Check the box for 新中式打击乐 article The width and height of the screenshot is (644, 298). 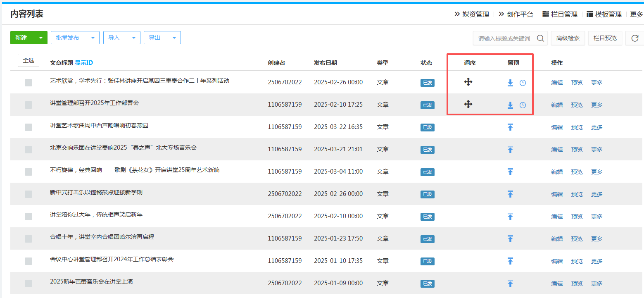click(x=29, y=194)
